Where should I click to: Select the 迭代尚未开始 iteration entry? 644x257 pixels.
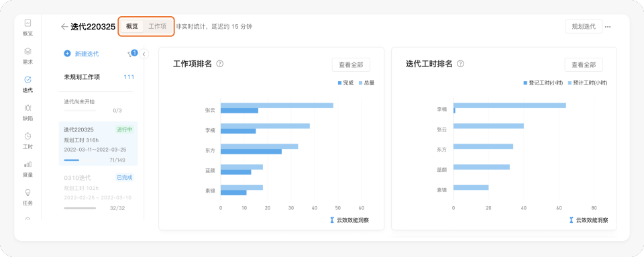click(x=98, y=106)
